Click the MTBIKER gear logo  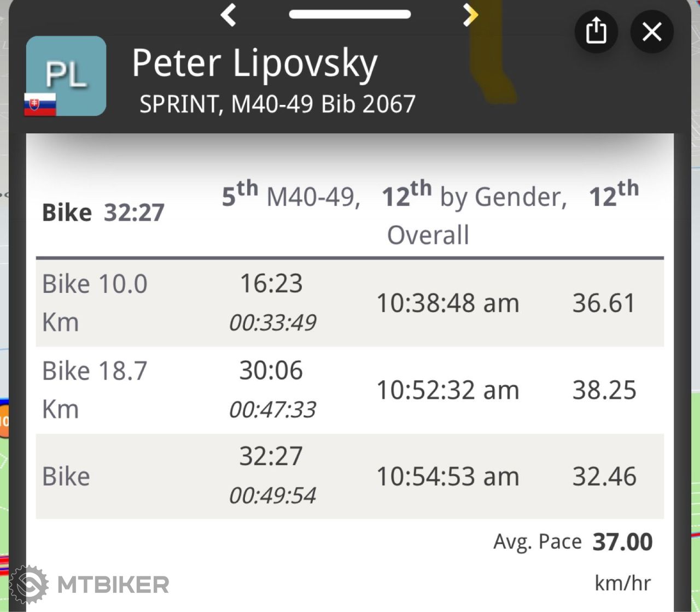click(x=28, y=585)
